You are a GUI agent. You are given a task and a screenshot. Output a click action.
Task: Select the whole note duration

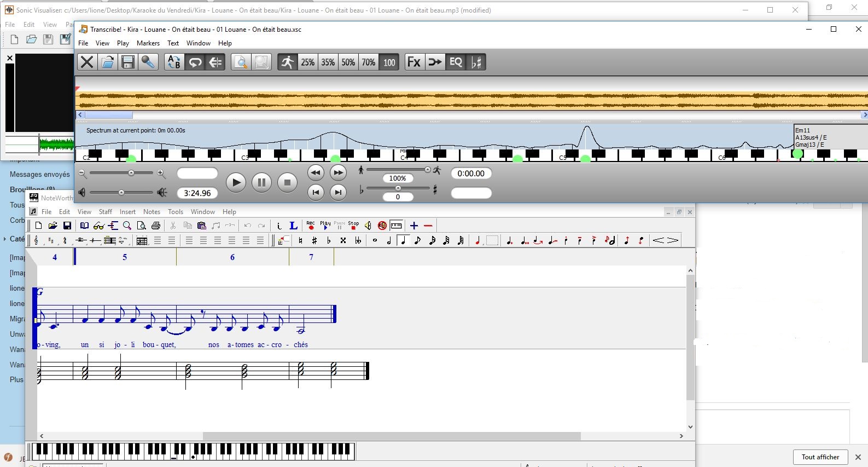375,240
